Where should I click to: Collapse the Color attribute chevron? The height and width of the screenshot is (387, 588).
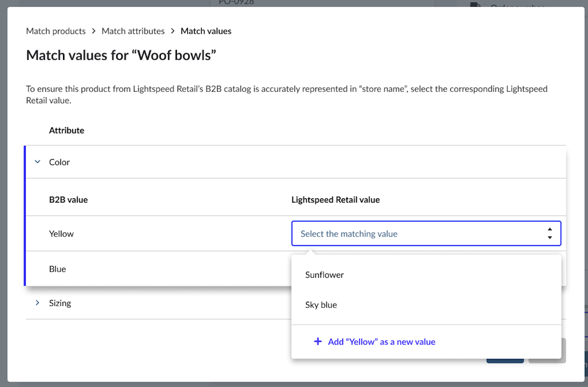click(x=37, y=162)
